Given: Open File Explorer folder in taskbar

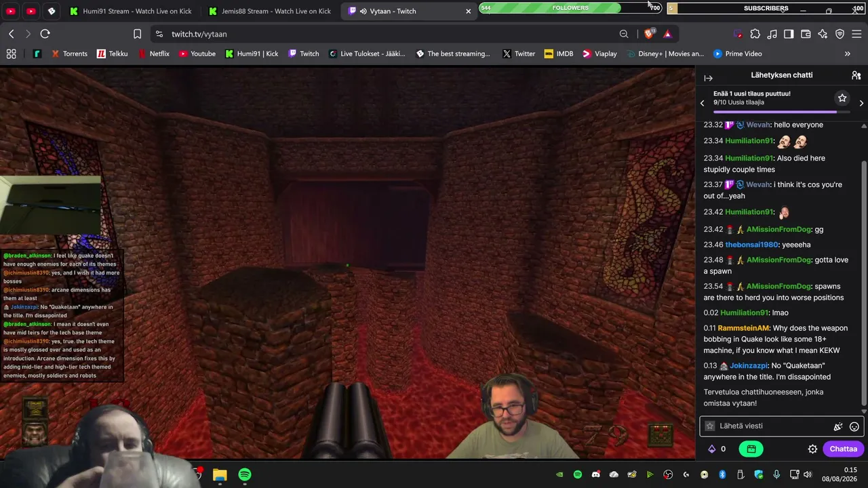Looking at the screenshot, I should [x=220, y=475].
